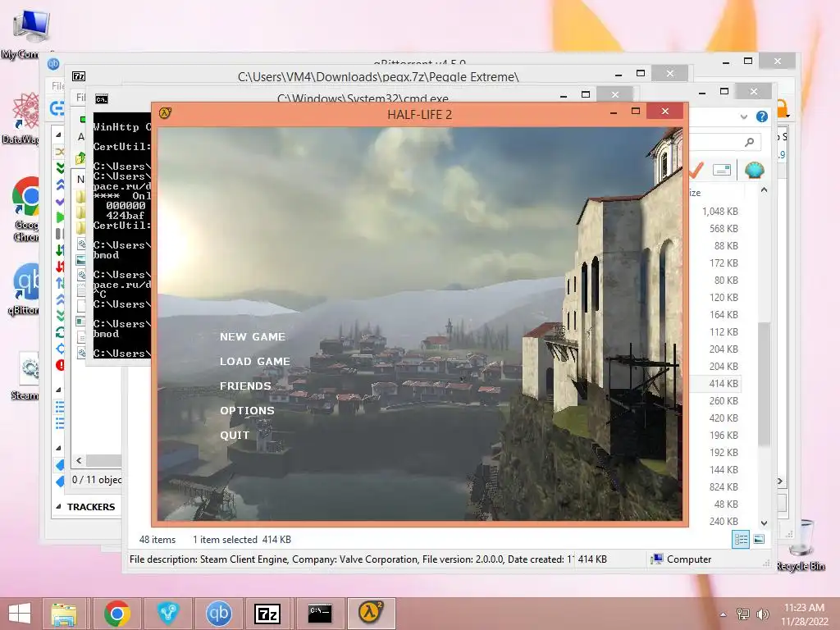The height and width of the screenshot is (630, 840).
Task: Collapse the TRACKERS section in qBittorrent
Action: (58, 506)
